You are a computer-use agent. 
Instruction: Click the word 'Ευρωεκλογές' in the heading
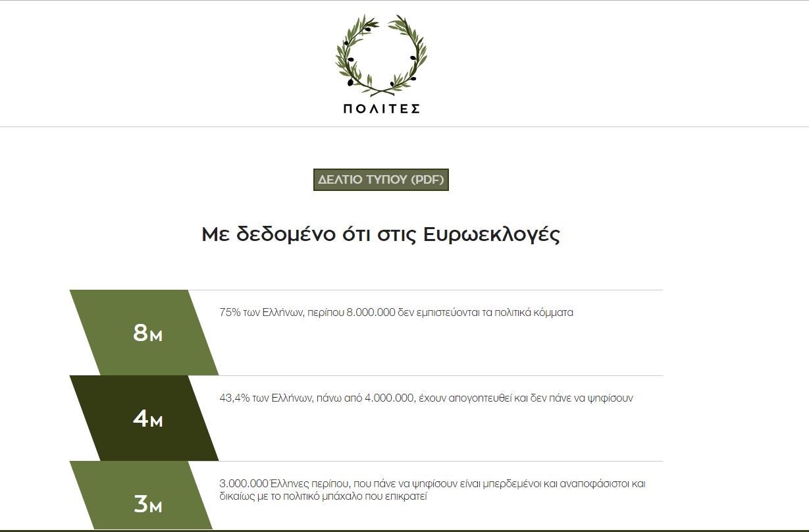pyautogui.click(x=492, y=234)
